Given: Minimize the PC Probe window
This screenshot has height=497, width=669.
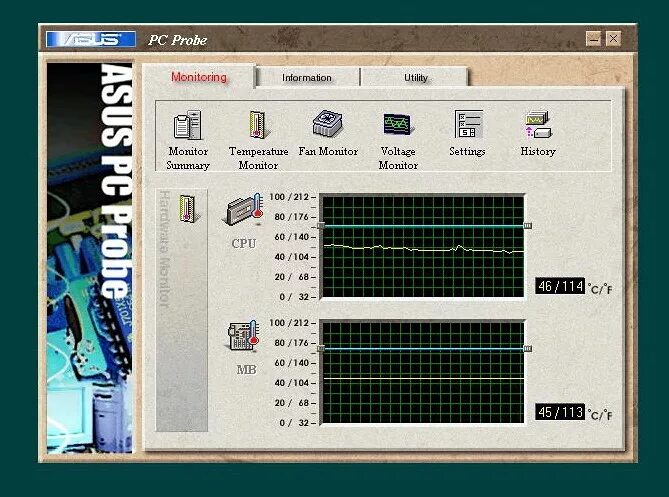Looking at the screenshot, I should point(593,39).
